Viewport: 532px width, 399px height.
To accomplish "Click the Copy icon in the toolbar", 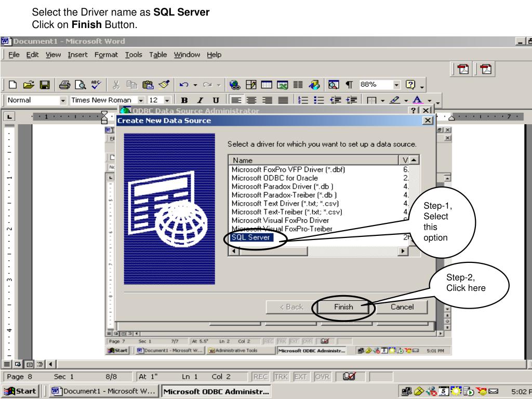I will (x=131, y=85).
